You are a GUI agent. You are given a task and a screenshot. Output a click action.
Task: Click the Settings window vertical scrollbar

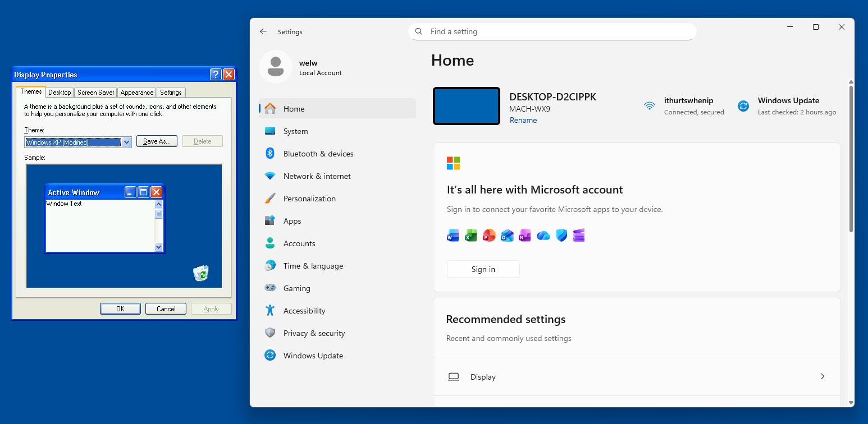tap(851, 157)
